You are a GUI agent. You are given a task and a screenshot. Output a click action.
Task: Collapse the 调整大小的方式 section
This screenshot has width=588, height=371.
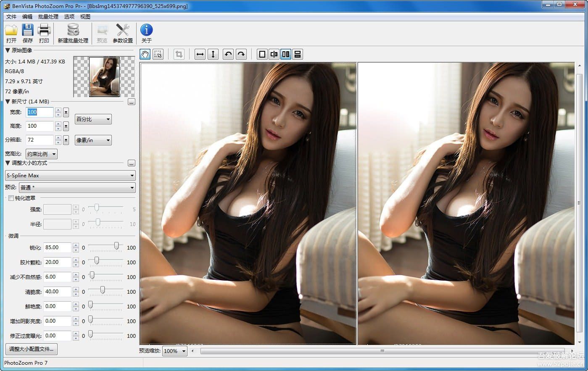click(x=8, y=163)
